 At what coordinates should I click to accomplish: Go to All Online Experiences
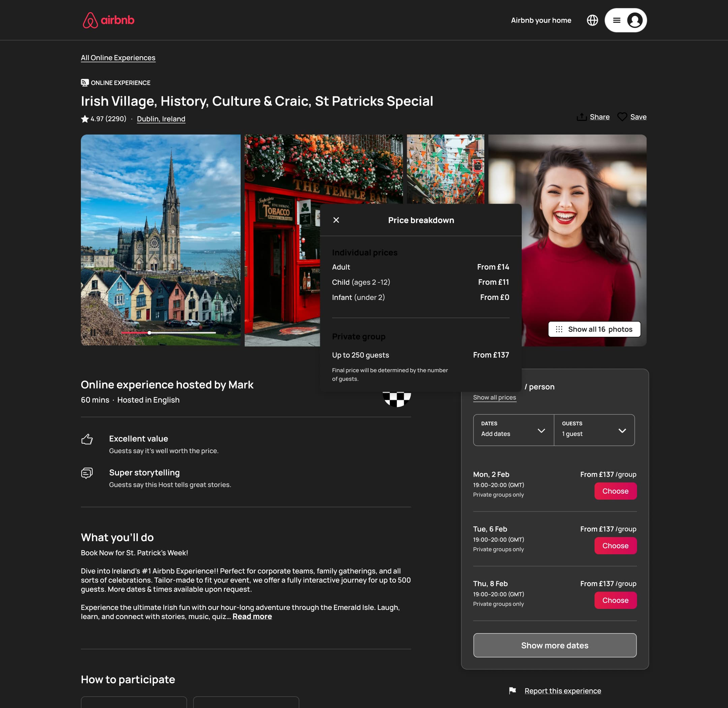(x=118, y=58)
